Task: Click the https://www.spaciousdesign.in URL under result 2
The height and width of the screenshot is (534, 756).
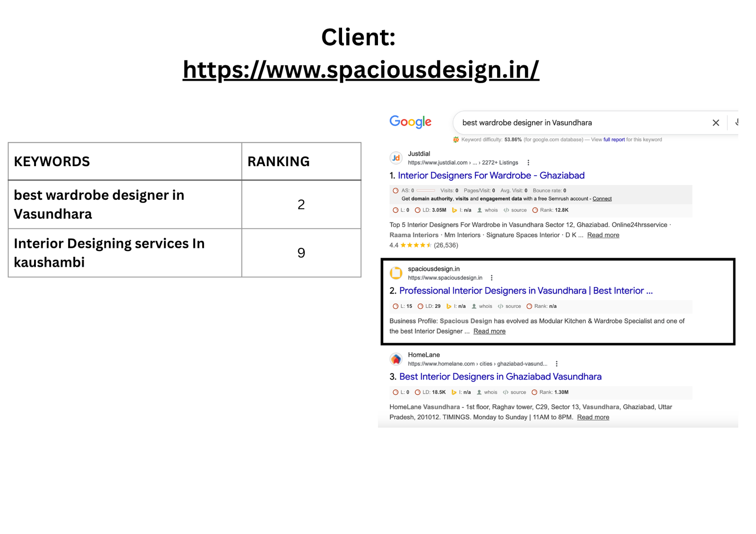Action: [445, 278]
